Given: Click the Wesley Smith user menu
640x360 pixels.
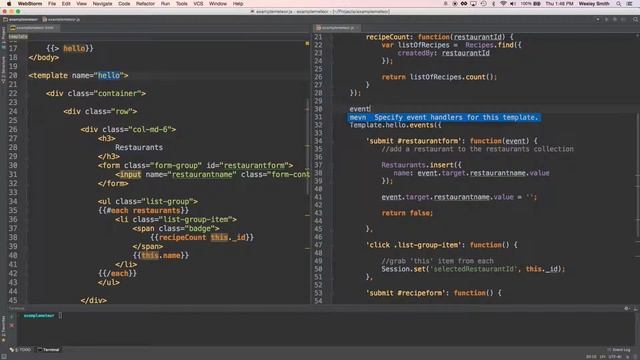Looking at the screenshot, I should [594, 4].
